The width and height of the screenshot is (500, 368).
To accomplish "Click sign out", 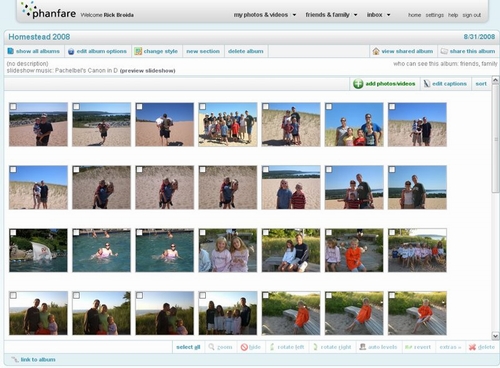I will pos(472,15).
